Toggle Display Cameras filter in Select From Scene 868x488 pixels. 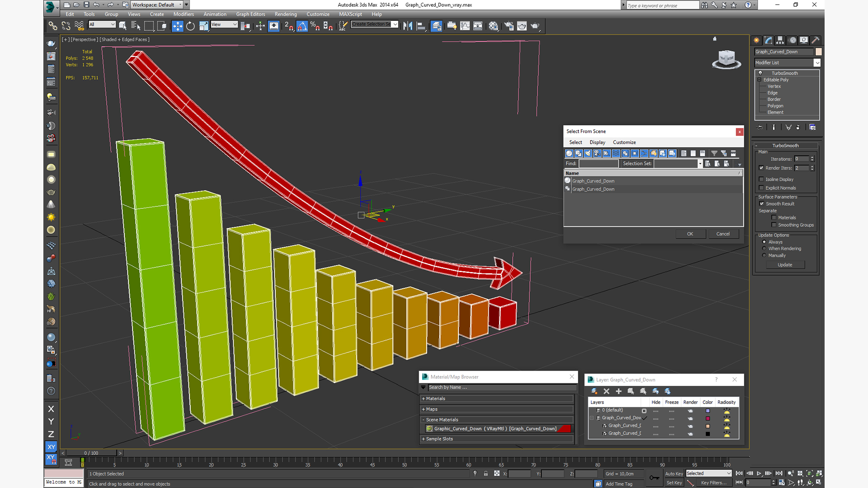597,153
